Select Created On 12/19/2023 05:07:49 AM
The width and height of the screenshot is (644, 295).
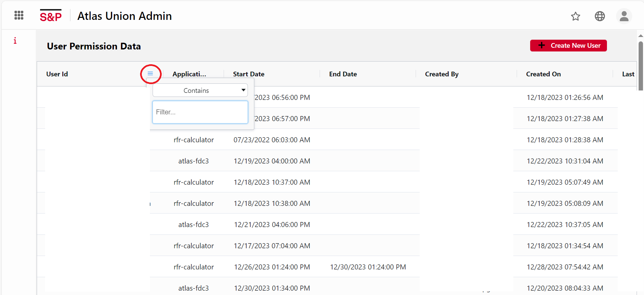coord(565,182)
